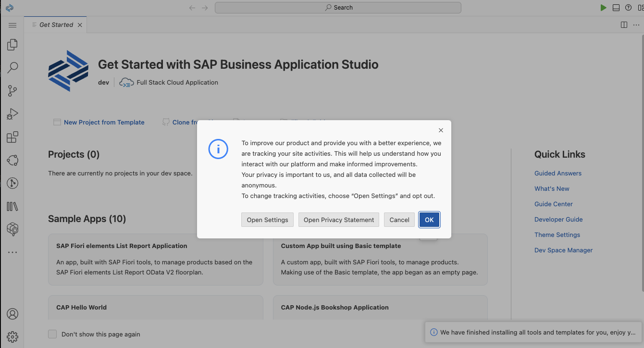
Task: Open the books library icon view
Action: pos(12,206)
